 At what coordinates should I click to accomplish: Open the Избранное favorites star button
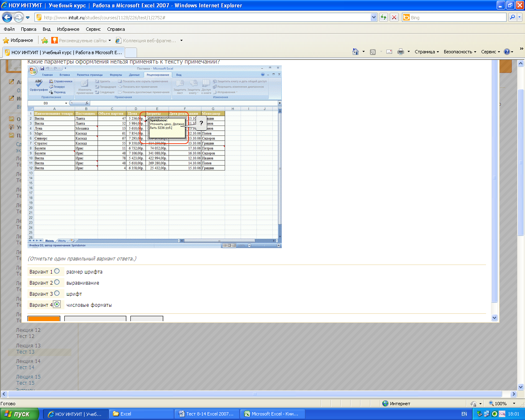[x=18, y=40]
